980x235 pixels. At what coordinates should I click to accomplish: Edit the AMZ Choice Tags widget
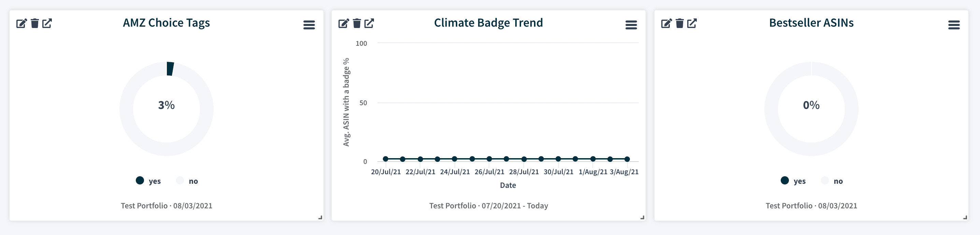pyautogui.click(x=21, y=24)
